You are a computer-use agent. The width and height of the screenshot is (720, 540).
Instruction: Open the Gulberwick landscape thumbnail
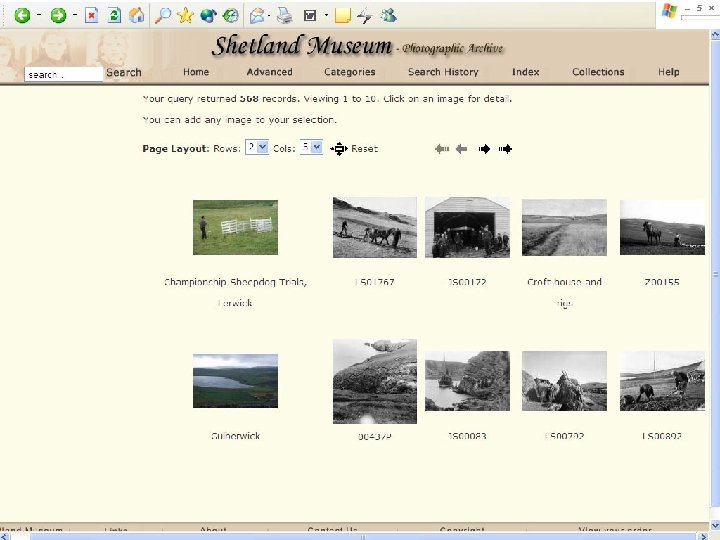click(235, 381)
